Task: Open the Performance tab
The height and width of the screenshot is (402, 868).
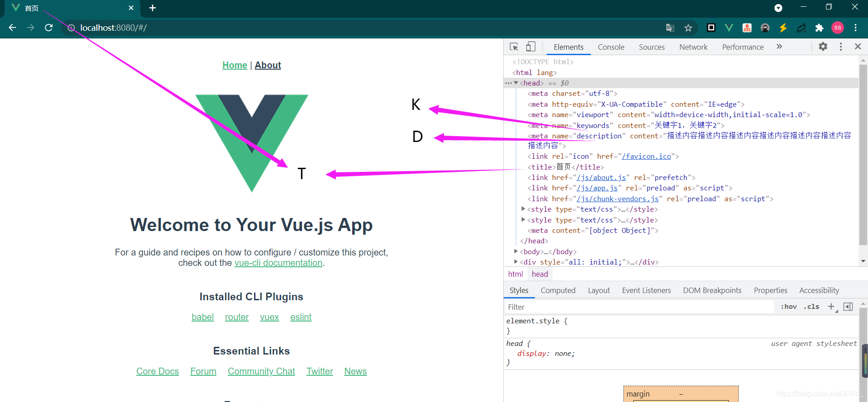Action: pos(743,47)
